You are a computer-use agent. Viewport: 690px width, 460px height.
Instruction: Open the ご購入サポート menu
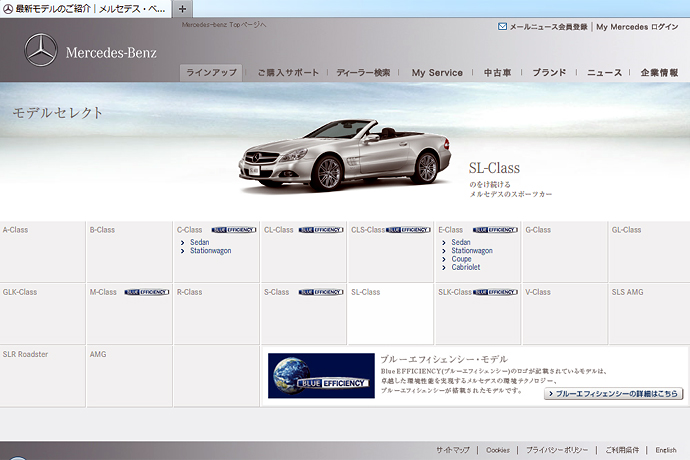[288, 73]
